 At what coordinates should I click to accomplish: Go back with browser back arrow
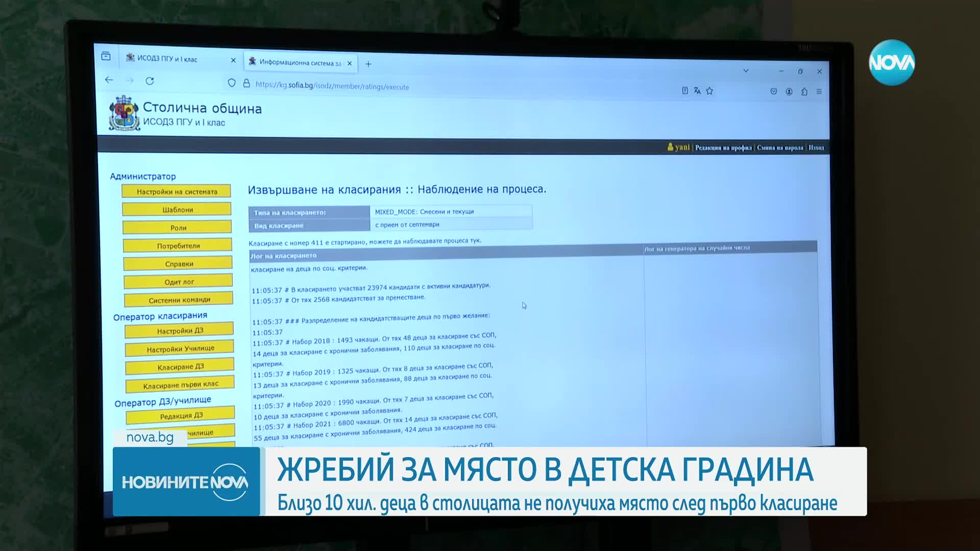(x=109, y=80)
